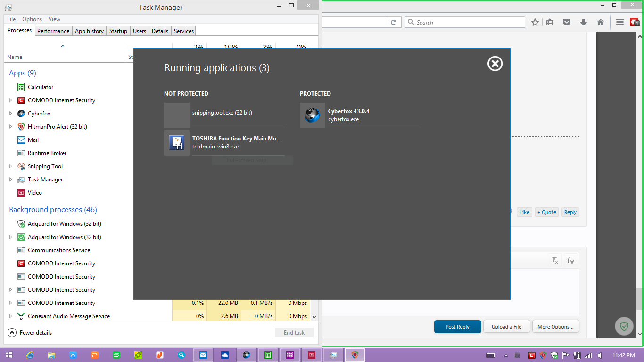Select the Mail app icon in Task Manager
The width and height of the screenshot is (644, 362).
[21, 140]
